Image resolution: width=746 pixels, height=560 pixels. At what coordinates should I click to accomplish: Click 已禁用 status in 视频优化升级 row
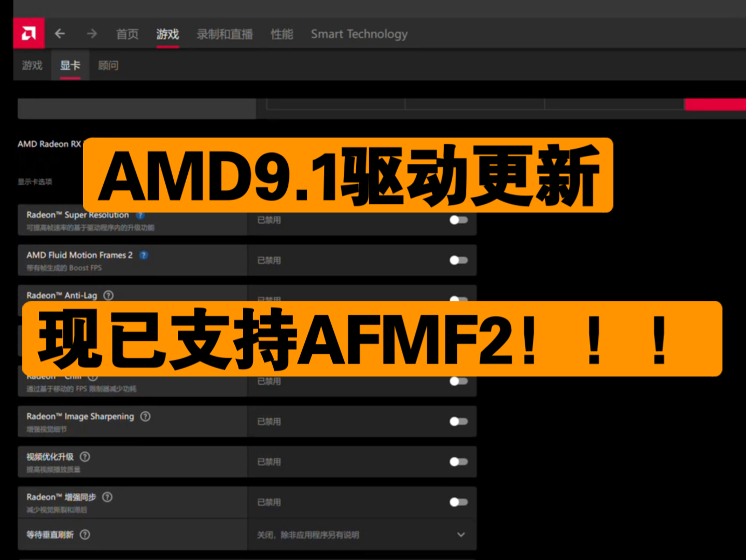coord(269,461)
